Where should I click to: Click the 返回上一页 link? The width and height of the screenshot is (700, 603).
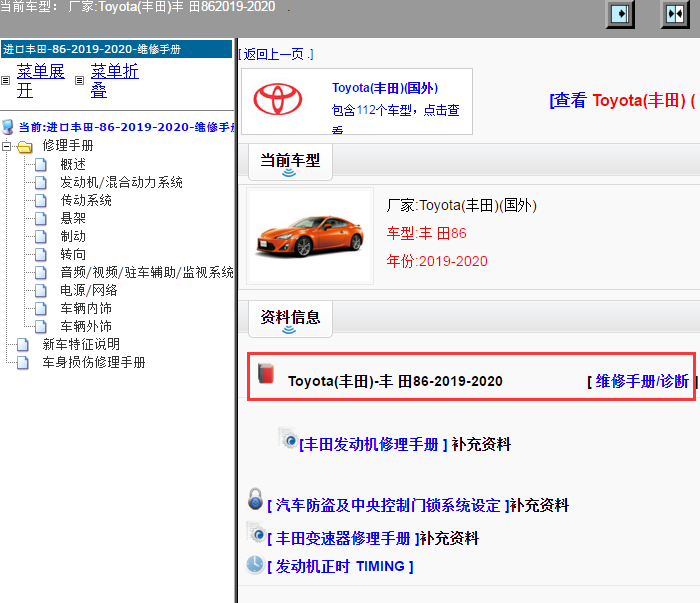coord(276,54)
